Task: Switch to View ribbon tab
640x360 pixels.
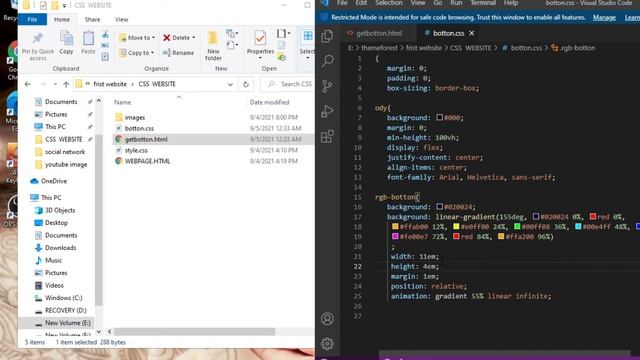Action: (121, 19)
